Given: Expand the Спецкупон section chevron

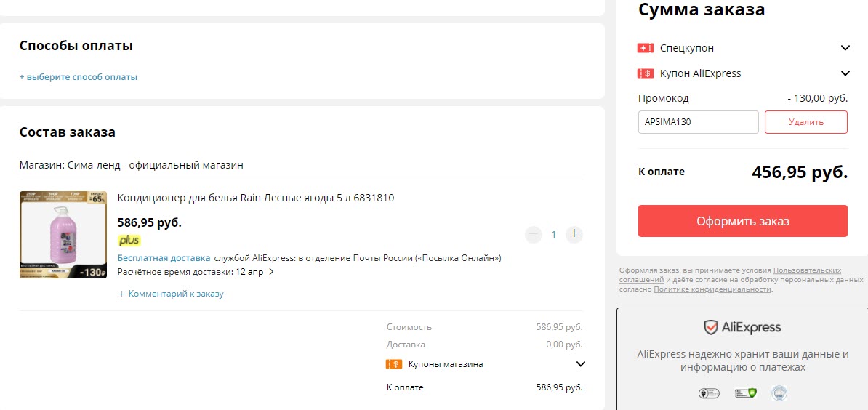Looking at the screenshot, I should [845, 47].
